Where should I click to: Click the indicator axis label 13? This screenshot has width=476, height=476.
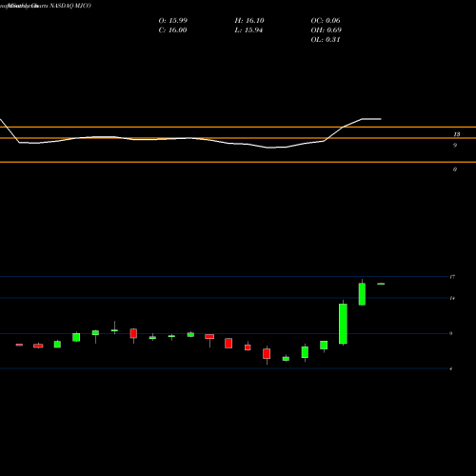[x=456, y=134]
